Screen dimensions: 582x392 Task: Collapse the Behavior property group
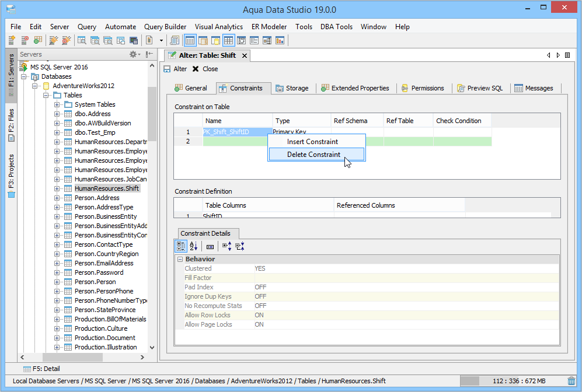[180, 259]
